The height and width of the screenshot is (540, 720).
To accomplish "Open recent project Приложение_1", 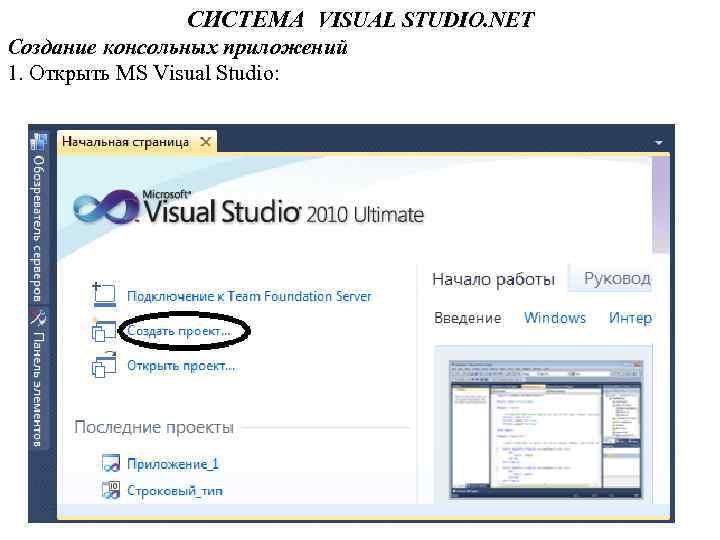I will click(x=173, y=464).
